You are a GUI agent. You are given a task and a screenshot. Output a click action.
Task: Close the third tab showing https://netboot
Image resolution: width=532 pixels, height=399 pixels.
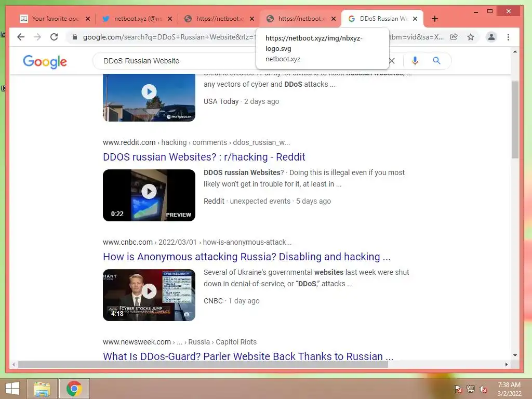coord(252,19)
